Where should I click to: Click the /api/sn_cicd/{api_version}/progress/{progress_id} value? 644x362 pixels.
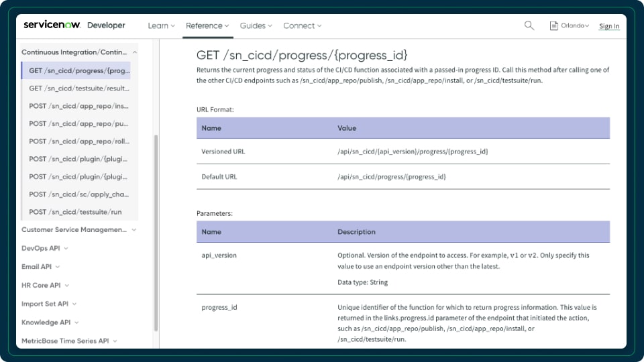tap(413, 152)
